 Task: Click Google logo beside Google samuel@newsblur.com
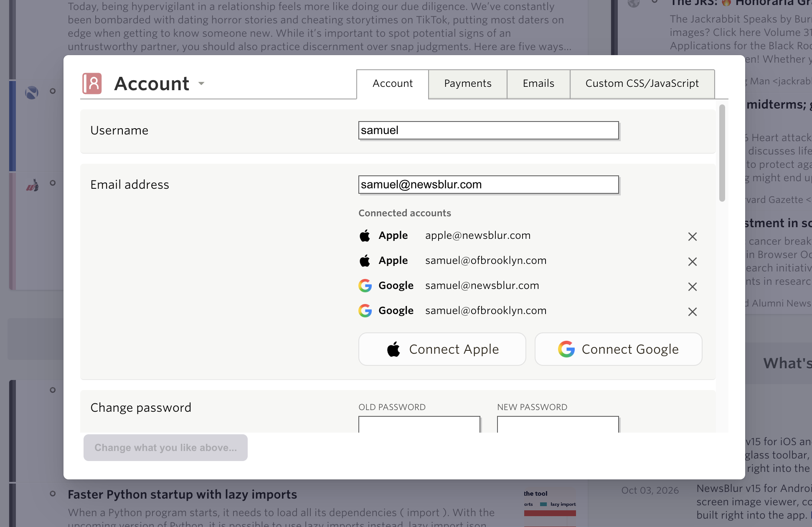365,286
